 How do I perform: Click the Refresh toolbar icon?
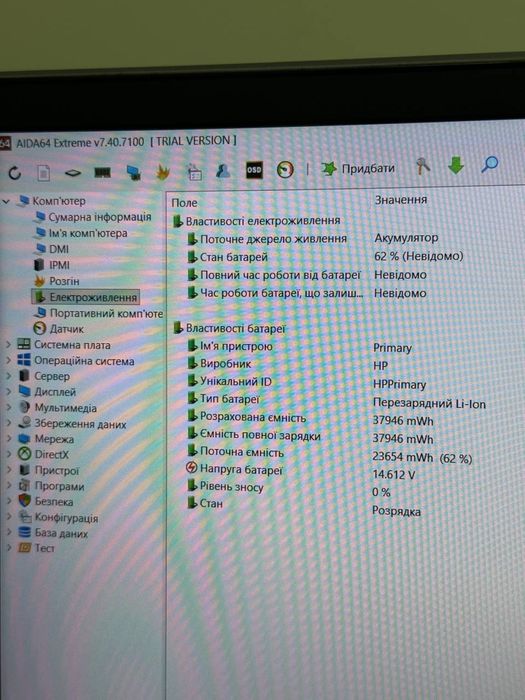[15, 172]
